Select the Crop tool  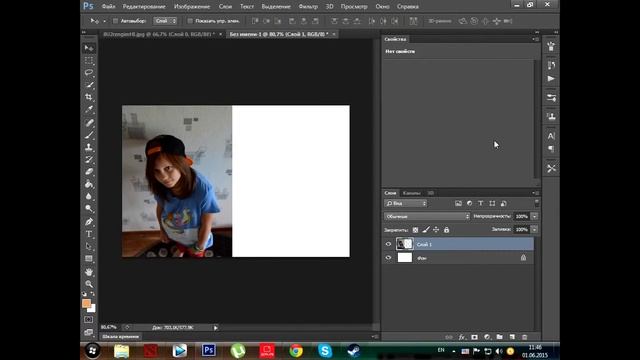click(x=89, y=97)
